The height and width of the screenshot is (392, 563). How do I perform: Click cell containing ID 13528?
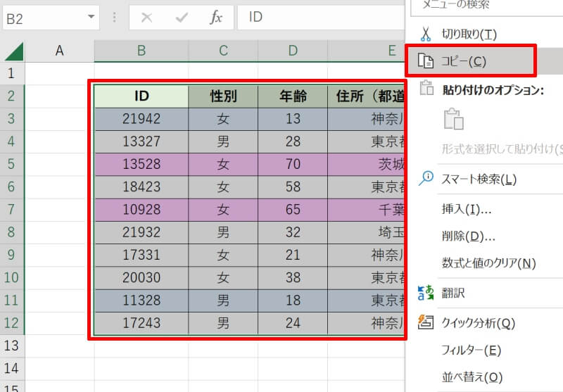141,165
